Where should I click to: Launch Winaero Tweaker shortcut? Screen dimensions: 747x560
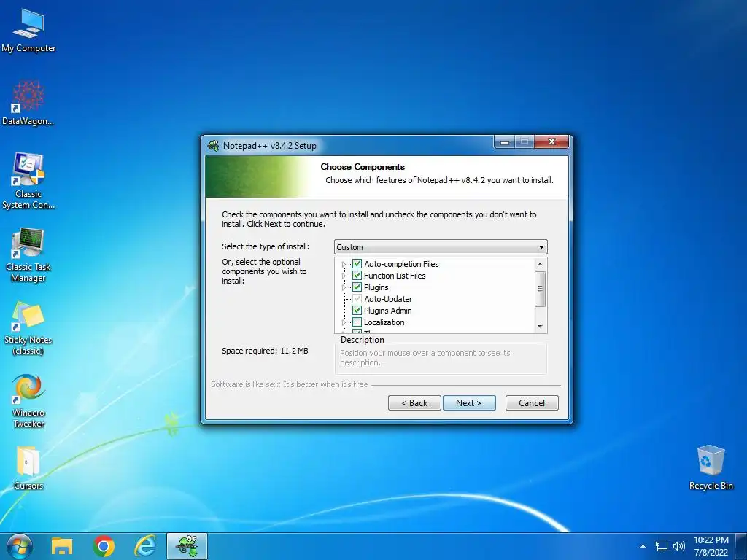click(x=28, y=401)
